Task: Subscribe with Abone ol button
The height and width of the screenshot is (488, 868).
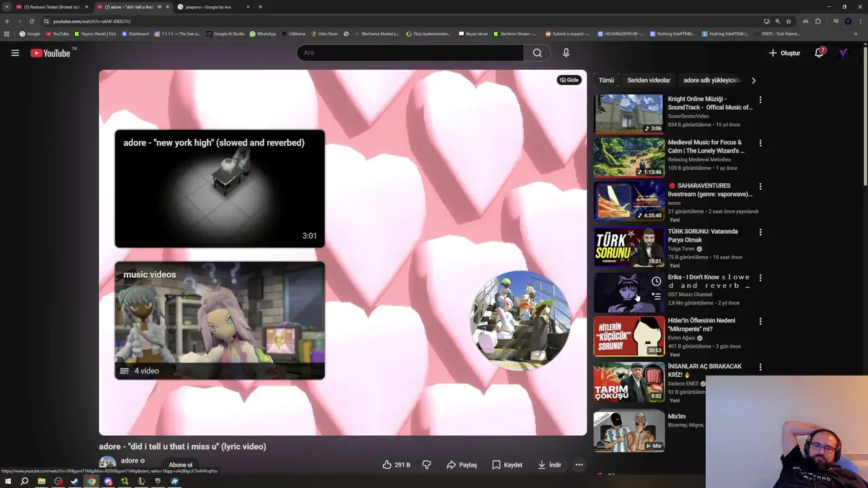Action: [x=180, y=465]
